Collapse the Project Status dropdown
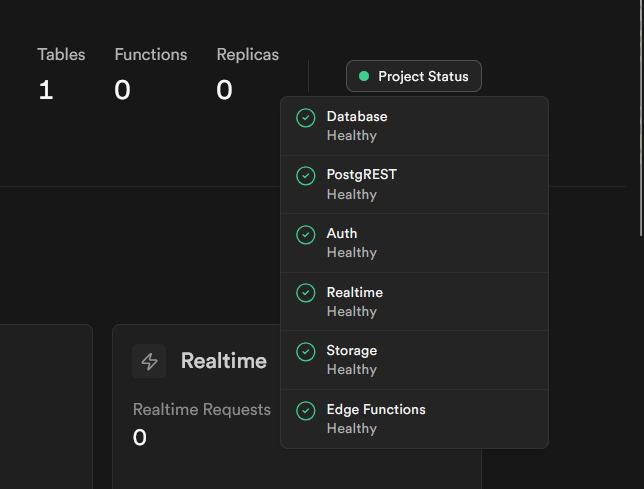Image resolution: width=644 pixels, height=489 pixels. tap(414, 76)
